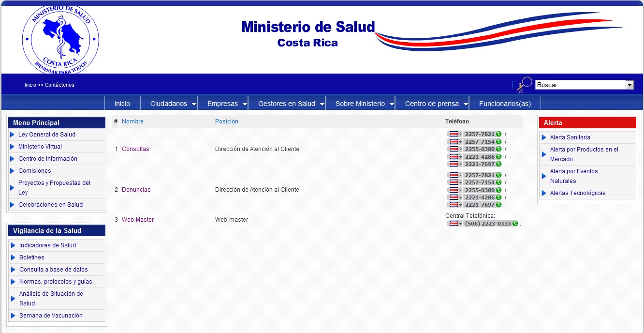Screen dimensions: 644x333
Task: Click the green call icon next to 2257-7821 in Denuncias row
Action: (498, 175)
